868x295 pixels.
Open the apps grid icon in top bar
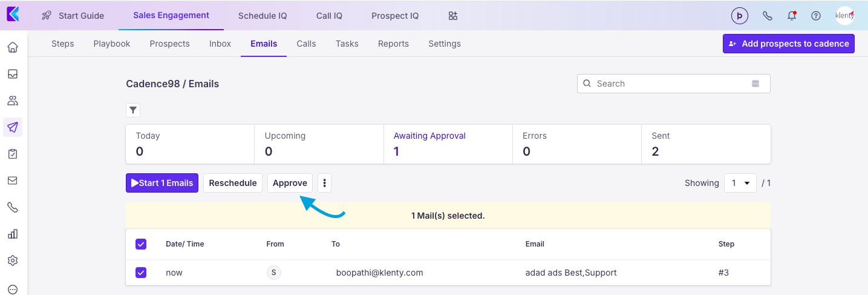tap(453, 16)
